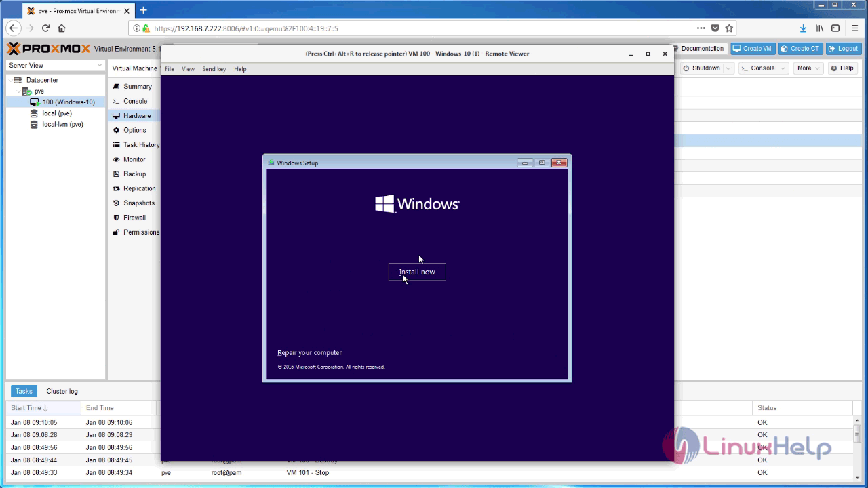
Task: Expand the Console dropdown arrow
Action: (x=783, y=68)
